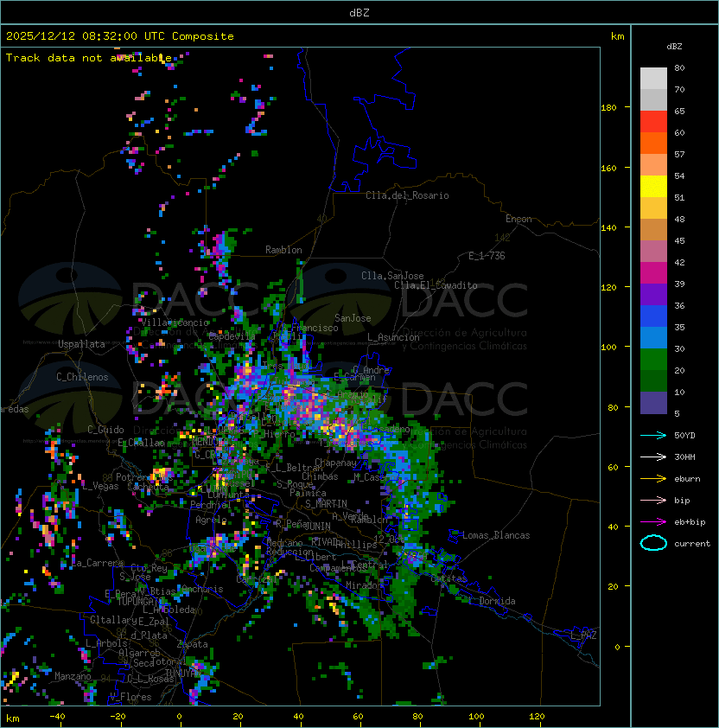Click the 'dBZ' title in the top bar
The width and height of the screenshot is (719, 728).
(x=359, y=12)
